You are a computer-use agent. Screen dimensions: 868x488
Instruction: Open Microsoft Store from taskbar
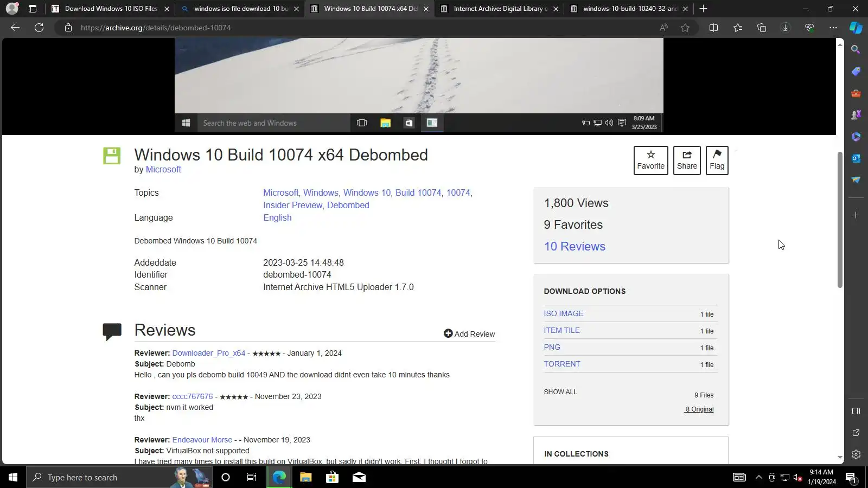point(332,477)
